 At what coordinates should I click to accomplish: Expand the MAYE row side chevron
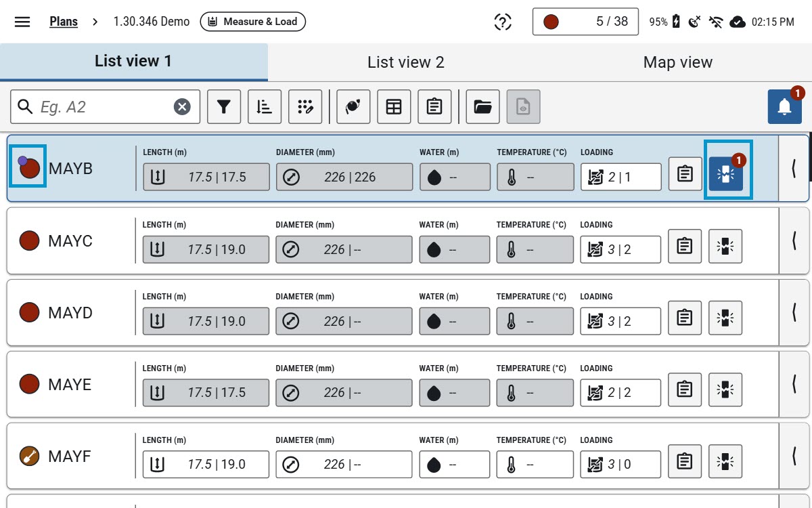[794, 384]
